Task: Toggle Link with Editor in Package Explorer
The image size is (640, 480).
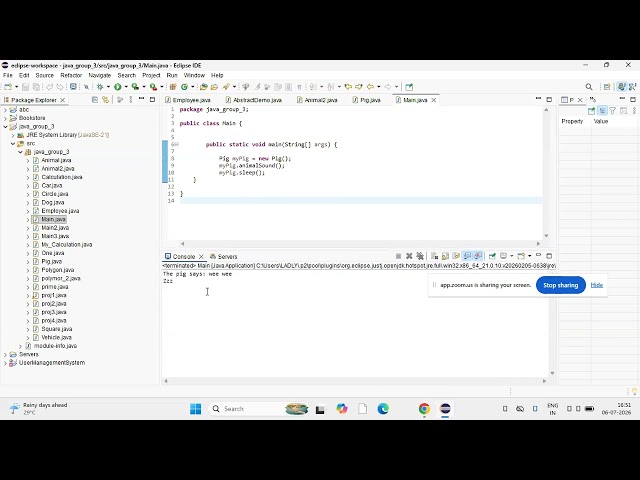Action: click(106, 100)
